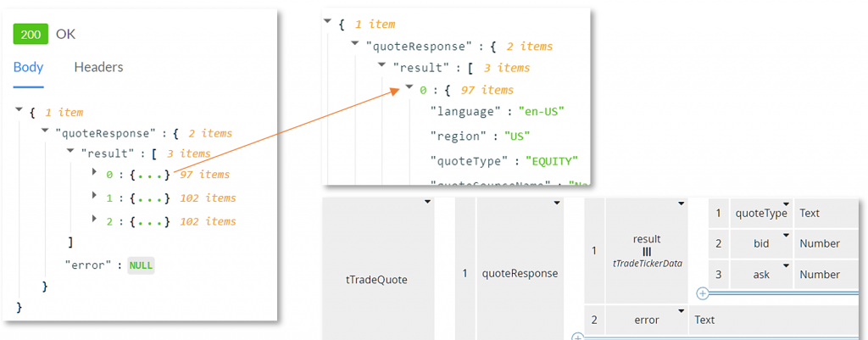This screenshot has width=868, height=340.
Task: Open the quoteResponse cell dropdown arrow
Action: [556, 203]
